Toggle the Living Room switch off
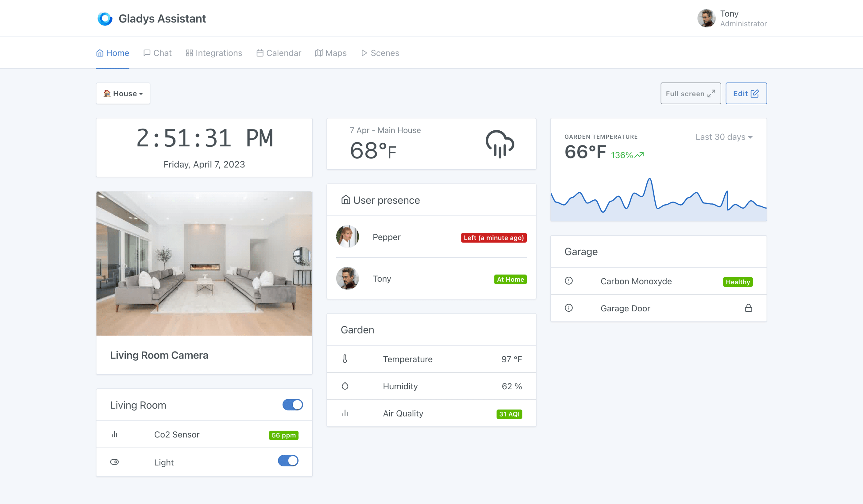Viewport: 863px width, 504px height. coord(292,405)
